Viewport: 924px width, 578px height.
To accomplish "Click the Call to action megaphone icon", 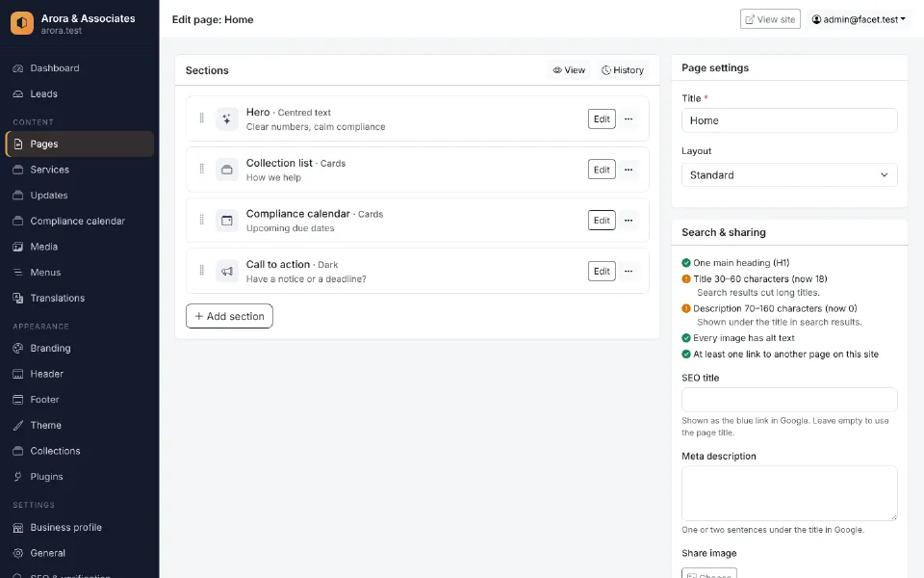I will [x=227, y=271].
